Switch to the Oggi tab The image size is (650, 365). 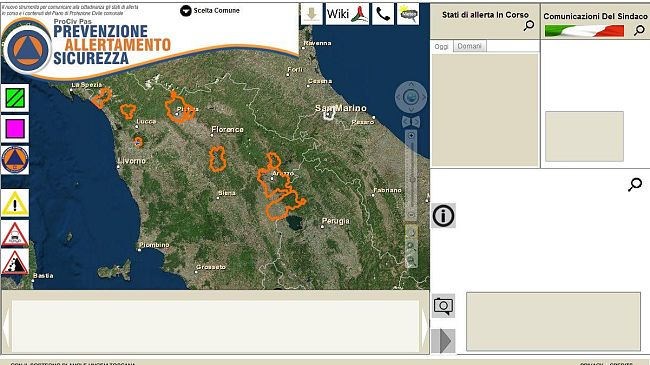441,46
